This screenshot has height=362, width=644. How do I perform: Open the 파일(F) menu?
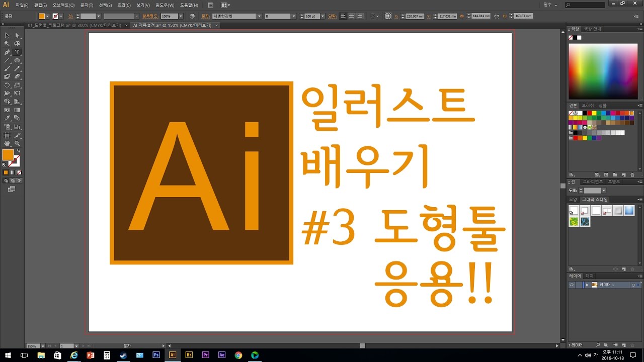pyautogui.click(x=22, y=5)
